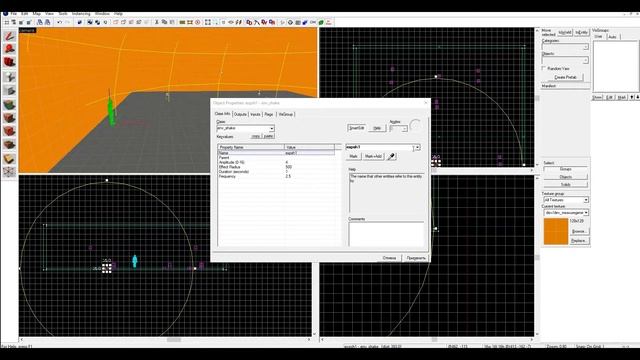640x360 pixels.
Task: Click the toWorld button
Action: pyautogui.click(x=565, y=32)
